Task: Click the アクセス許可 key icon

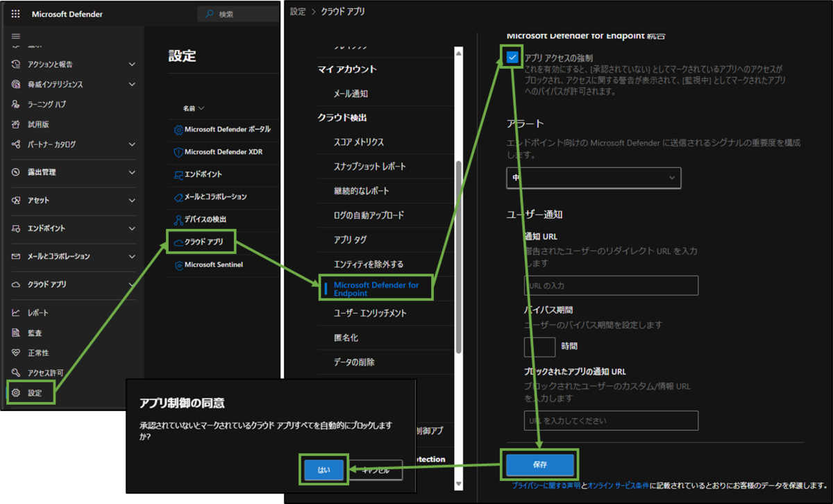Action: (x=16, y=373)
